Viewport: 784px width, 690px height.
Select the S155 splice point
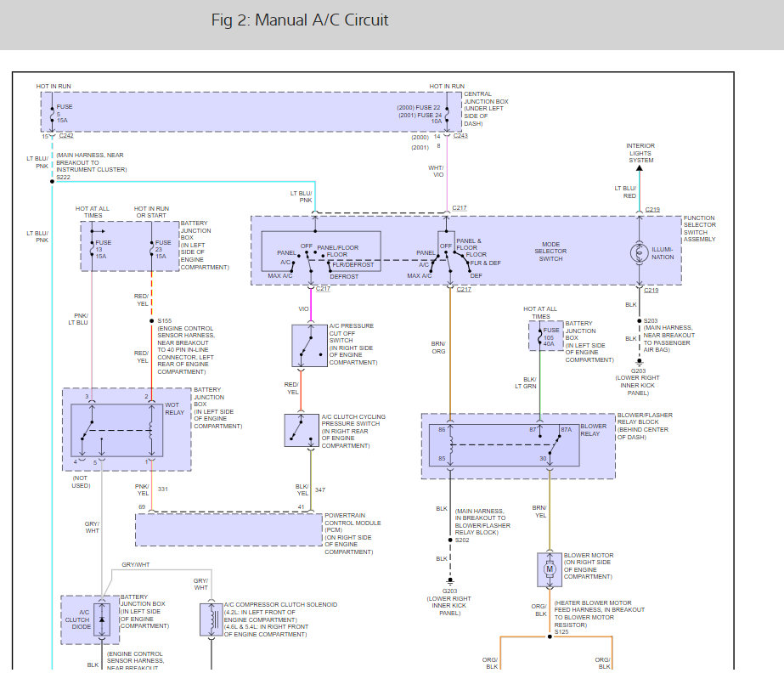click(151, 320)
